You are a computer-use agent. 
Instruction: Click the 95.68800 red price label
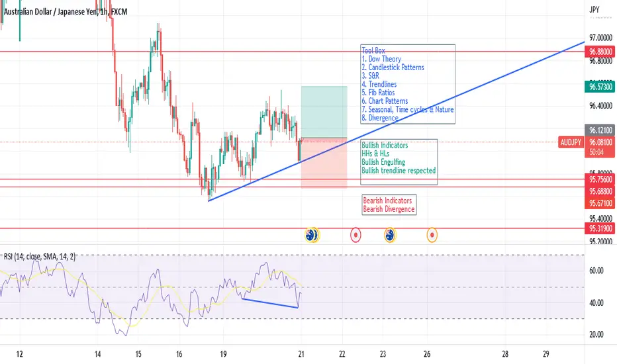600,192
